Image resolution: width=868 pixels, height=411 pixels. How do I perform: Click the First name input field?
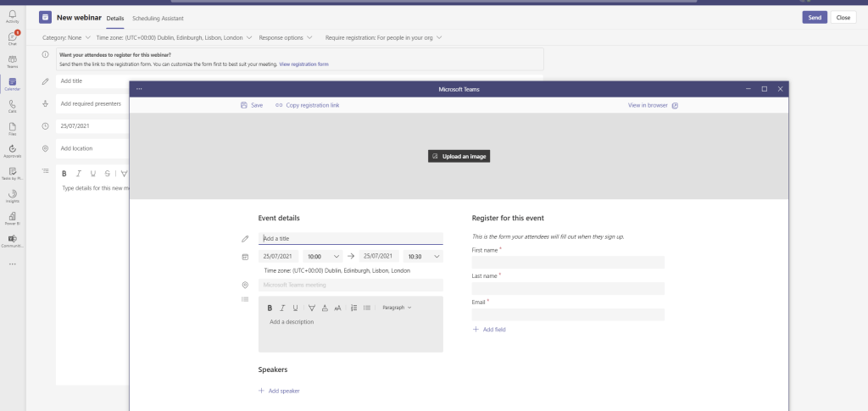pos(568,263)
